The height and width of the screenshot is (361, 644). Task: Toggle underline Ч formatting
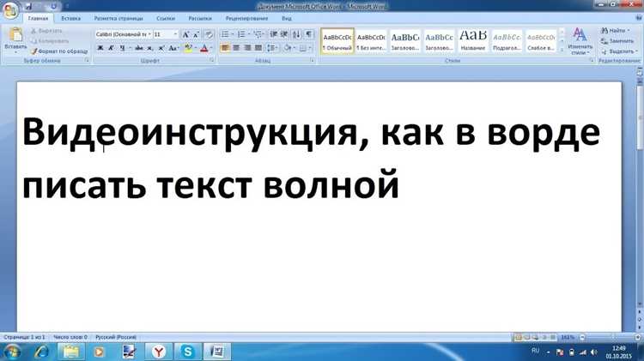(x=123, y=48)
